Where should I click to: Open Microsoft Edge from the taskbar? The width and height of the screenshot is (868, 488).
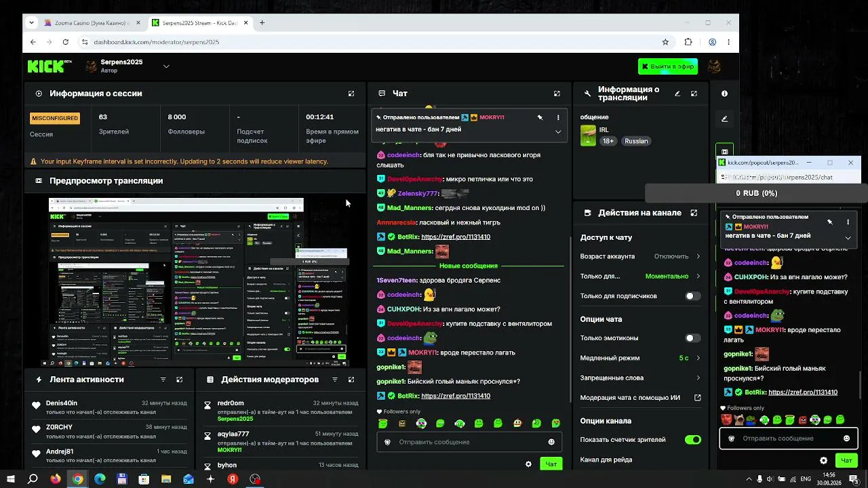[100, 479]
